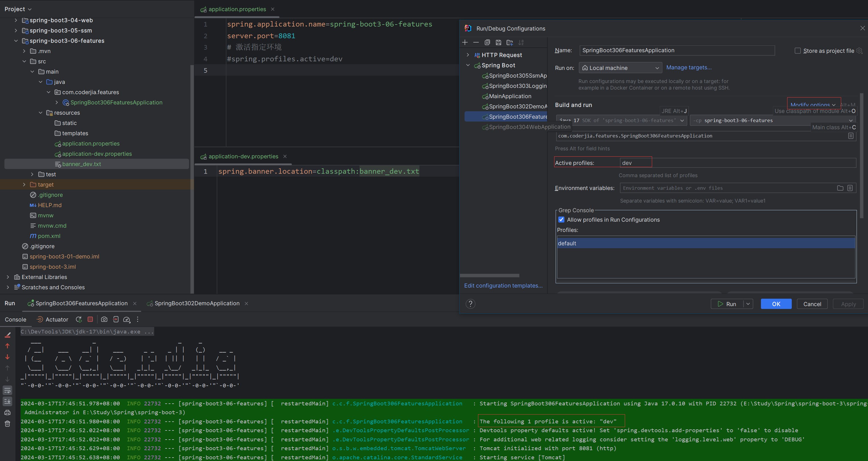Collapse the Spring Boot configurations group
Viewport: 868px width, 461px height.
[x=468, y=65]
